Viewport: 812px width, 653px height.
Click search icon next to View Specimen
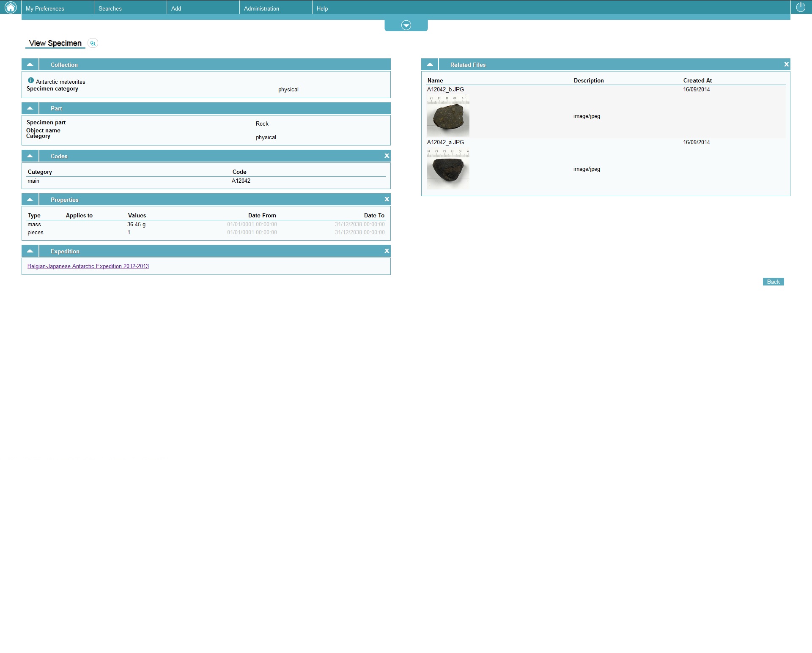pos(93,43)
